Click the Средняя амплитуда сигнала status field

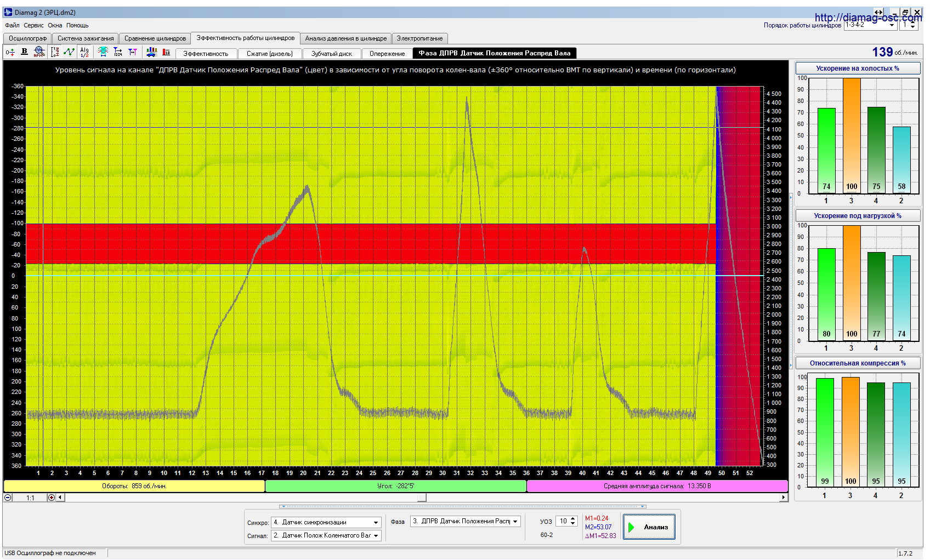click(657, 486)
